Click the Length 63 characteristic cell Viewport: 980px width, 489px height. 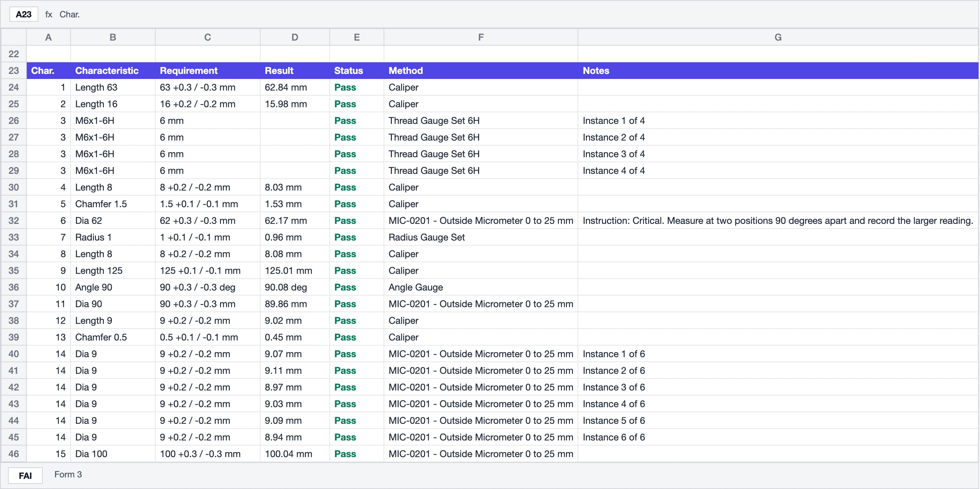(x=113, y=87)
